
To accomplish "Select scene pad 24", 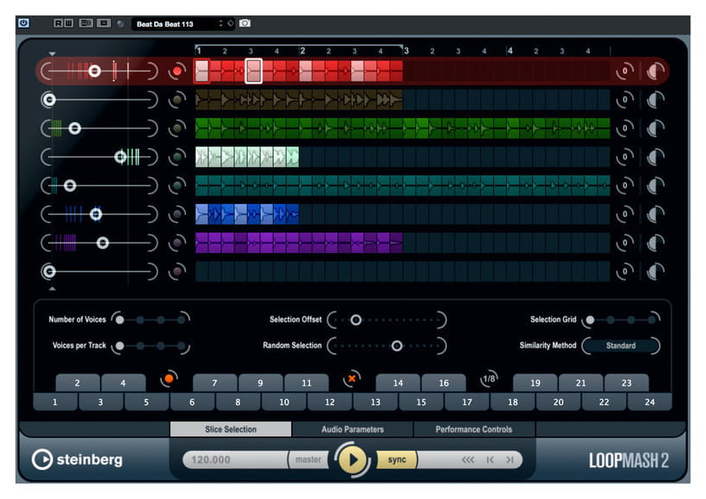I will point(649,402).
